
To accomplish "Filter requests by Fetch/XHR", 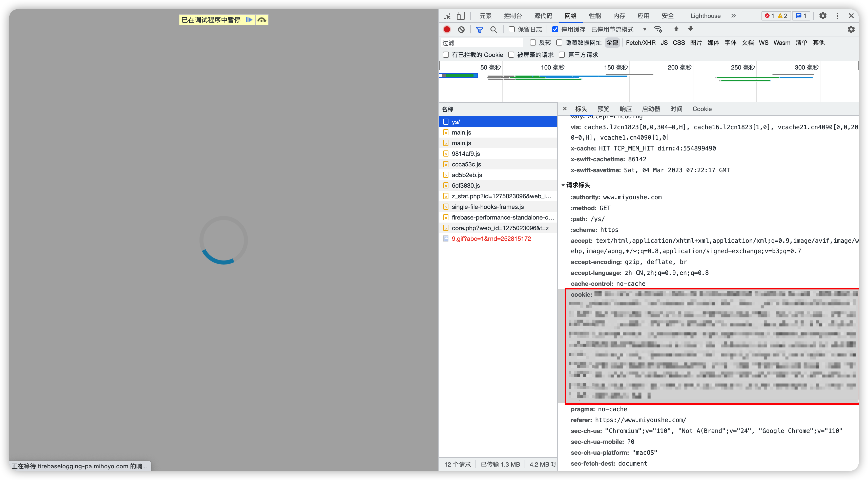I will [x=640, y=43].
